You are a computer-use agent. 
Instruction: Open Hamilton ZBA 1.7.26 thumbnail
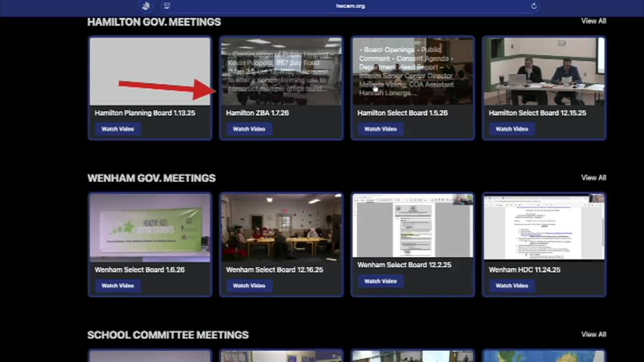click(x=281, y=71)
